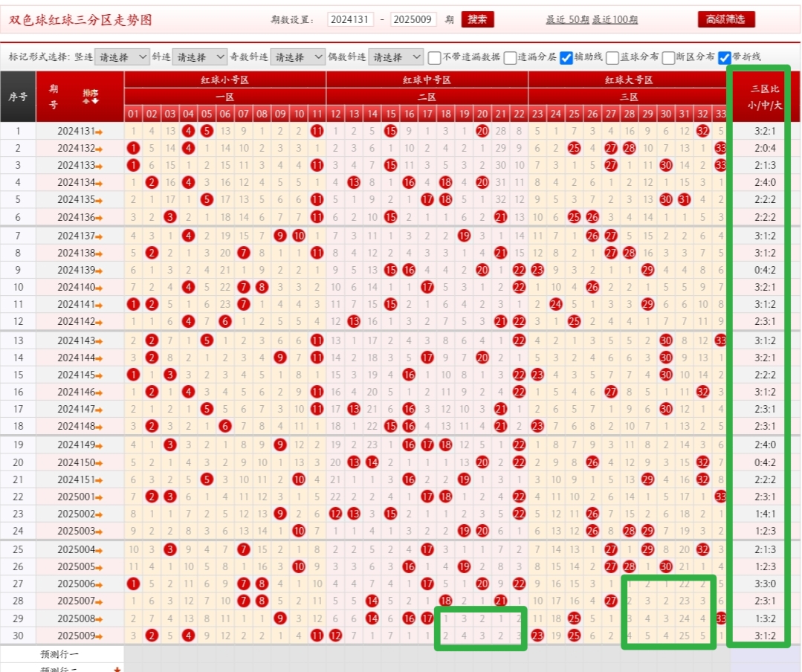Click red ball 32 in row 2024131
Image resolution: width=802 pixels, height=672 pixels.
point(703,131)
